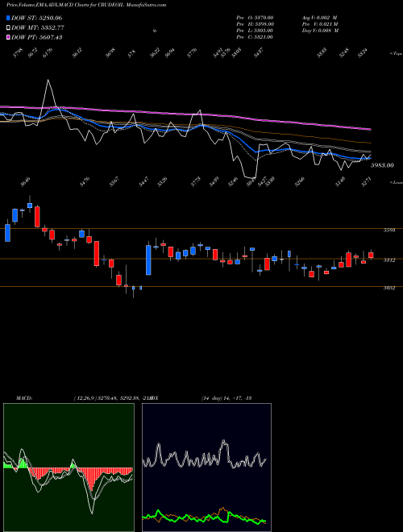Select the 'DOW MT: 5352.77' legend text
403x532 pixels.
pos(38,27)
